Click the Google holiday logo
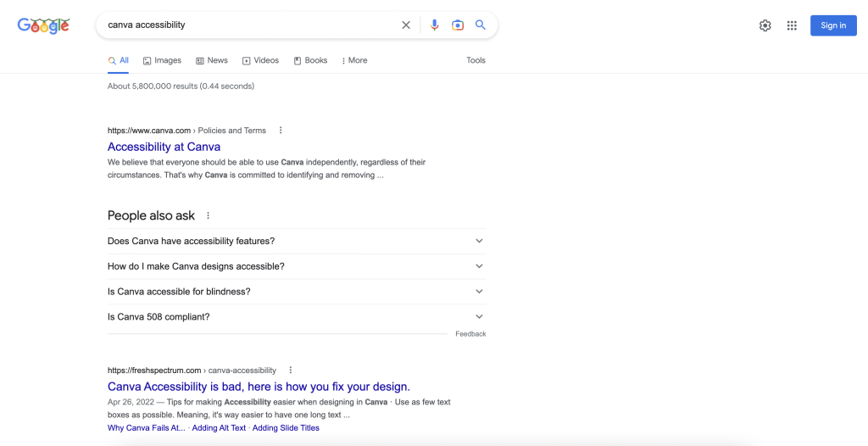This screenshot has height=446, width=868. point(43,25)
